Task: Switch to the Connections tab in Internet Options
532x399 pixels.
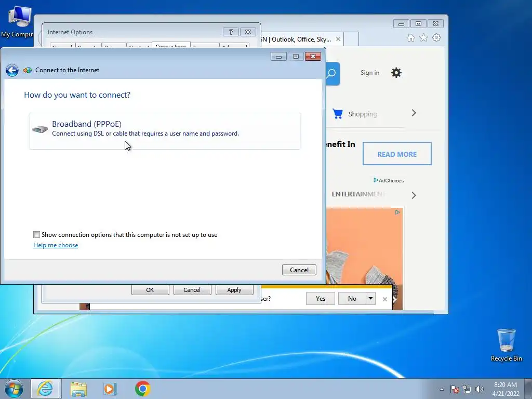Action: coord(171,46)
